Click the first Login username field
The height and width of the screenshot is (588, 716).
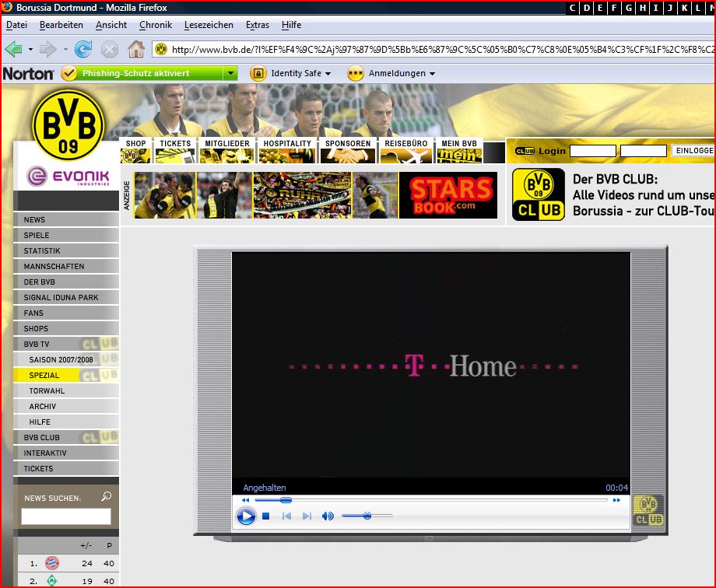[x=593, y=151]
